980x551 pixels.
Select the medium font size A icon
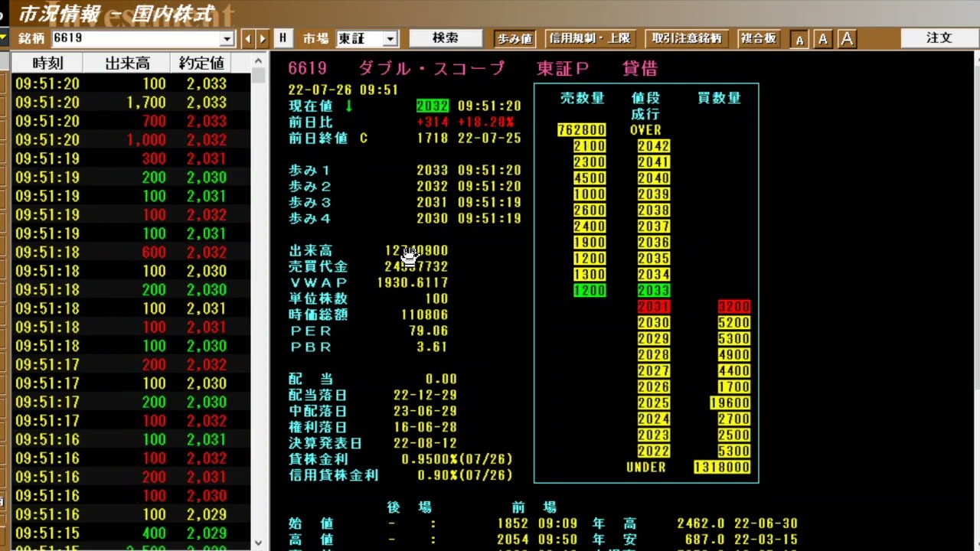[x=822, y=39]
